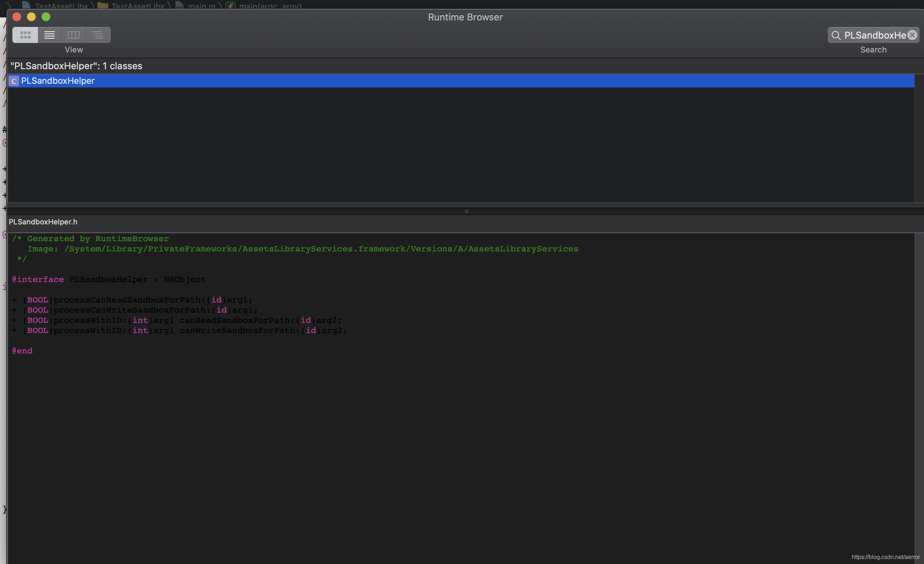Grab the split pane divider dot

466,211
